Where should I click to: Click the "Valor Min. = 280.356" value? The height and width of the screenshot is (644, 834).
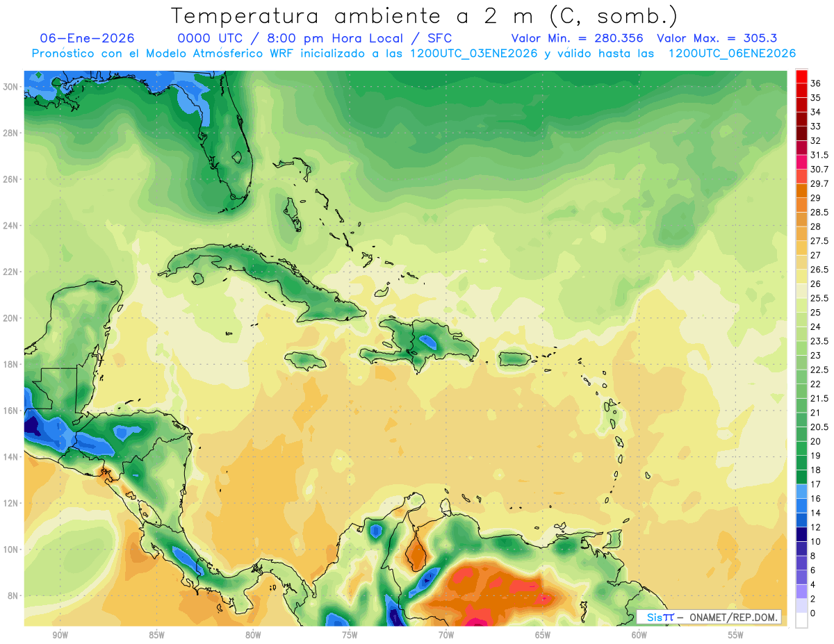577,38
